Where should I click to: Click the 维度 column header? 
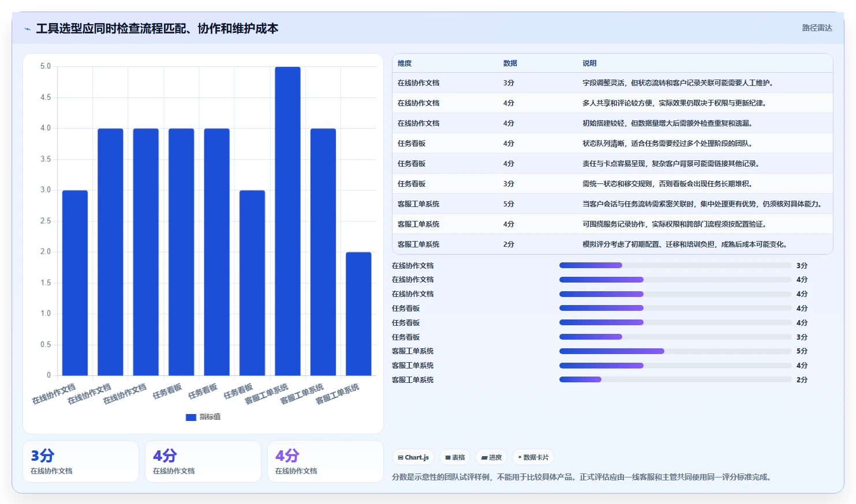click(x=405, y=63)
